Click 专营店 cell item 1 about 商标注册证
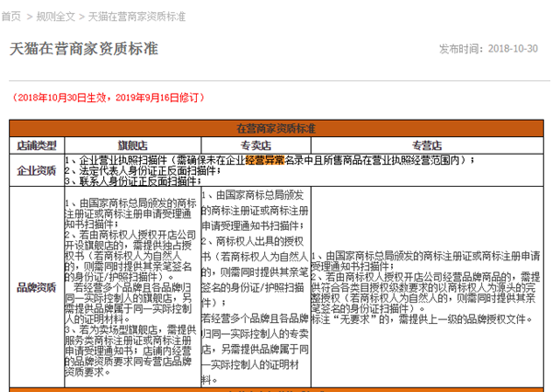This screenshot has height=392, width=552. pos(426,261)
